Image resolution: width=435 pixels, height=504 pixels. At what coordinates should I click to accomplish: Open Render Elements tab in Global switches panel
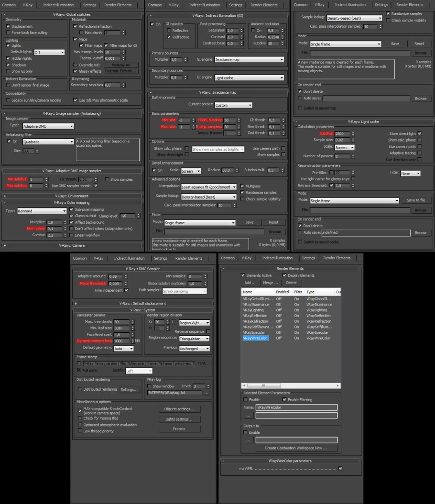point(118,5)
